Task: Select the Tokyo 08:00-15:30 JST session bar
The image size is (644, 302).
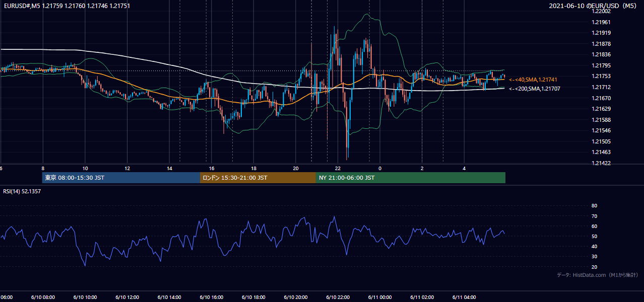Action: pos(121,178)
